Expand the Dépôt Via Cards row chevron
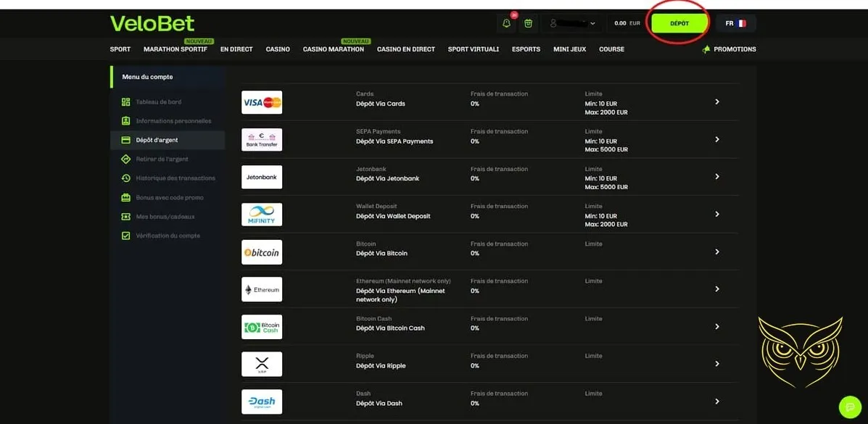This screenshot has height=424, width=868. coord(716,101)
